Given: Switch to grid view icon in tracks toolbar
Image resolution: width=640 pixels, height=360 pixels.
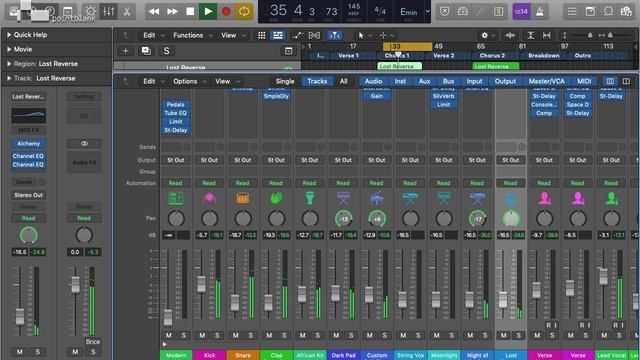Looking at the screenshot, I should tap(261, 36).
